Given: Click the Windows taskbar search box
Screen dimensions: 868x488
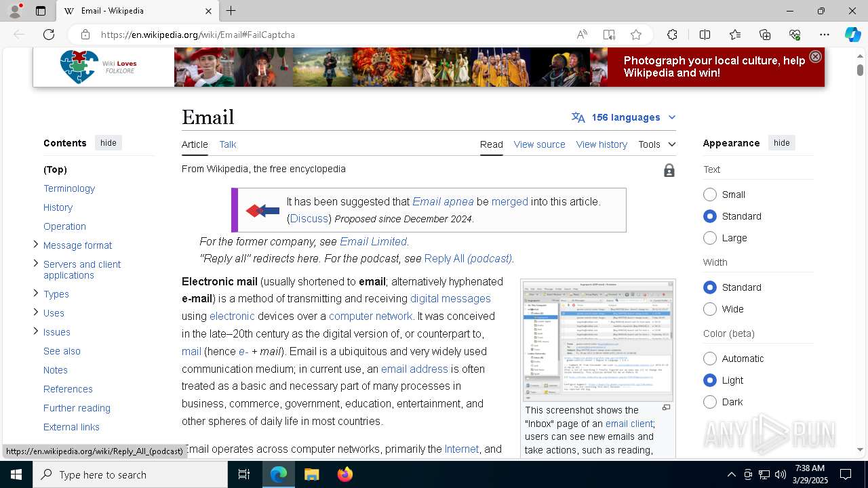Looking at the screenshot, I should [130, 474].
